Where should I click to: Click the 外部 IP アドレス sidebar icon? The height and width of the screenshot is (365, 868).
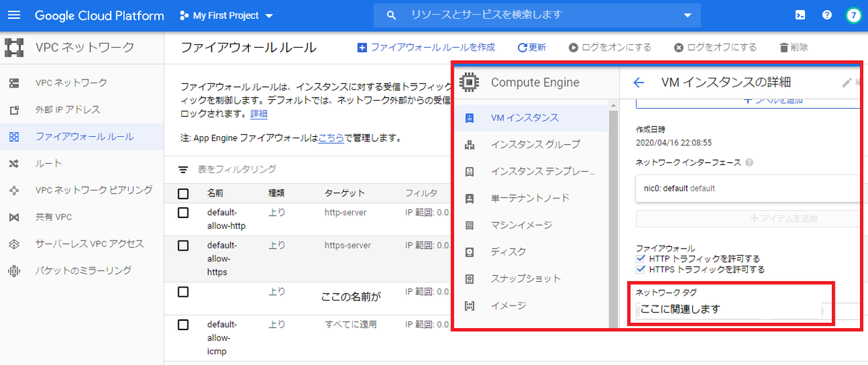click(x=14, y=110)
